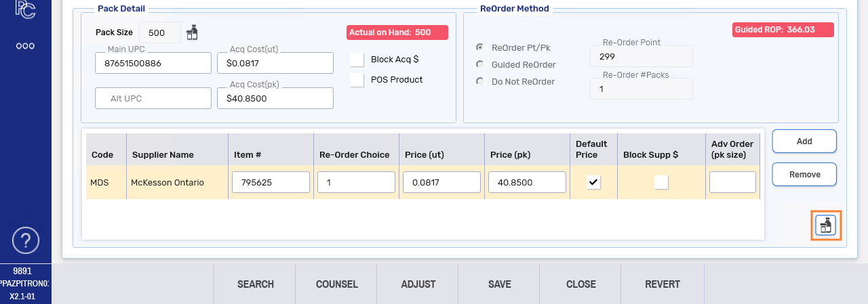Click SAVE in the bottom bar
The width and height of the screenshot is (868, 304).
499,284
